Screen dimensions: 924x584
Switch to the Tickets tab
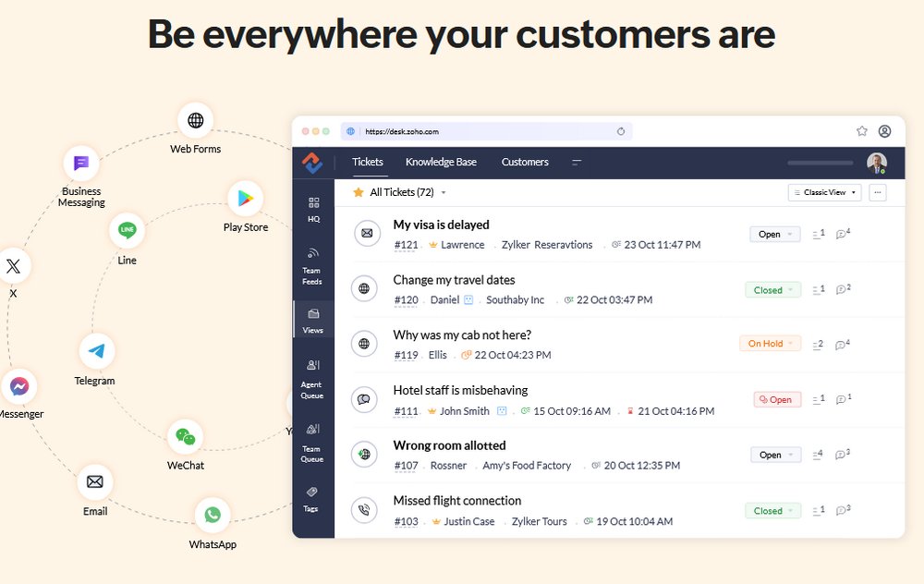click(x=368, y=162)
